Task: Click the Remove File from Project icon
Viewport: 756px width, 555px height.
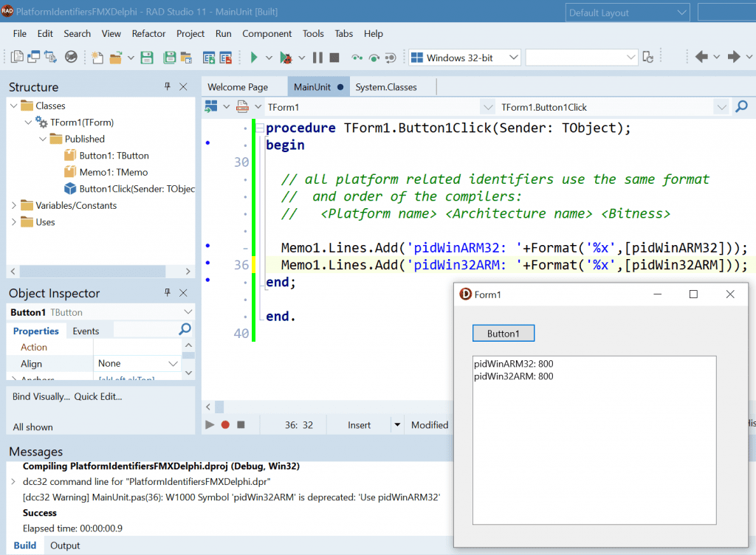Action: pos(226,58)
